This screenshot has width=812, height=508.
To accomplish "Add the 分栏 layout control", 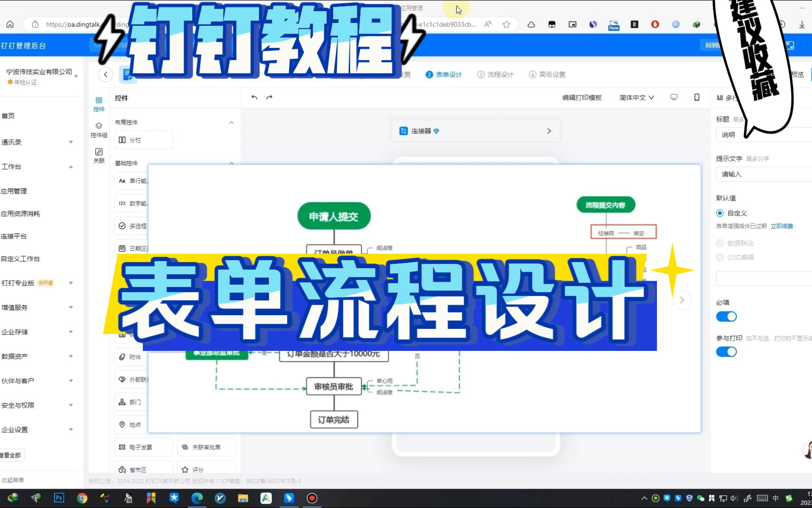I will point(143,140).
